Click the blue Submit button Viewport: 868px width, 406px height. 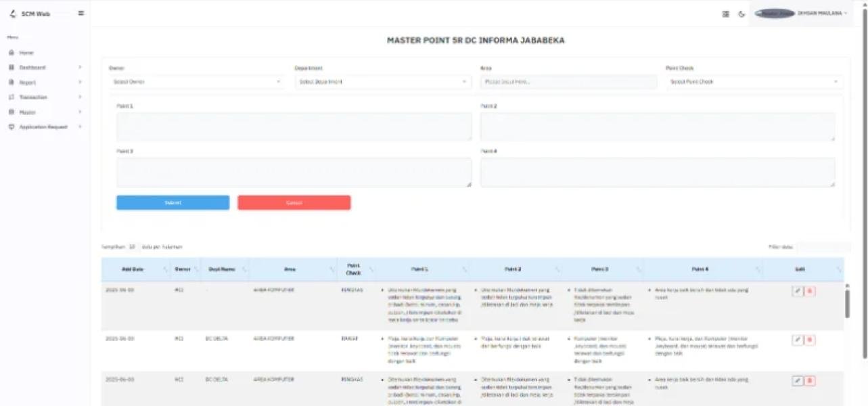pos(173,203)
